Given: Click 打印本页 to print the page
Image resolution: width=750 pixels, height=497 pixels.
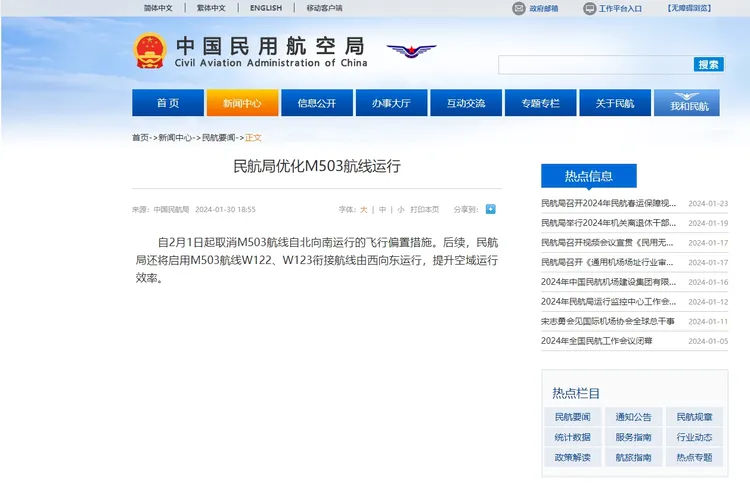Looking at the screenshot, I should point(425,210).
